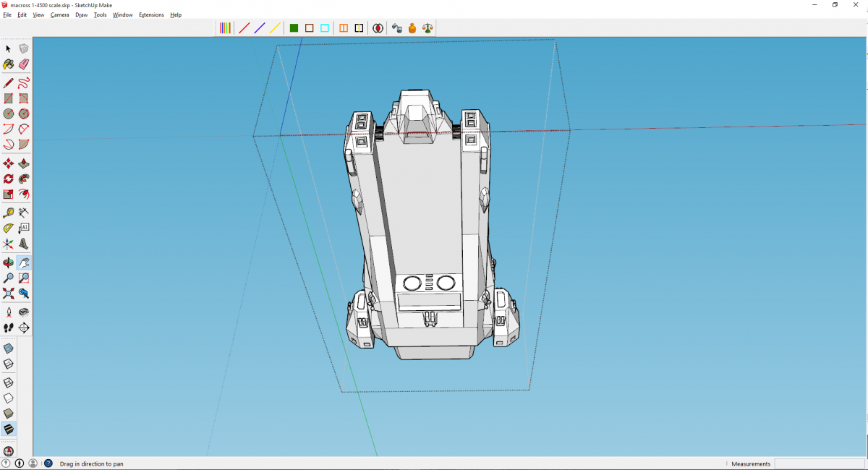Switch to Hidden Line face style
868x470 pixels.
pyautogui.click(x=9, y=398)
